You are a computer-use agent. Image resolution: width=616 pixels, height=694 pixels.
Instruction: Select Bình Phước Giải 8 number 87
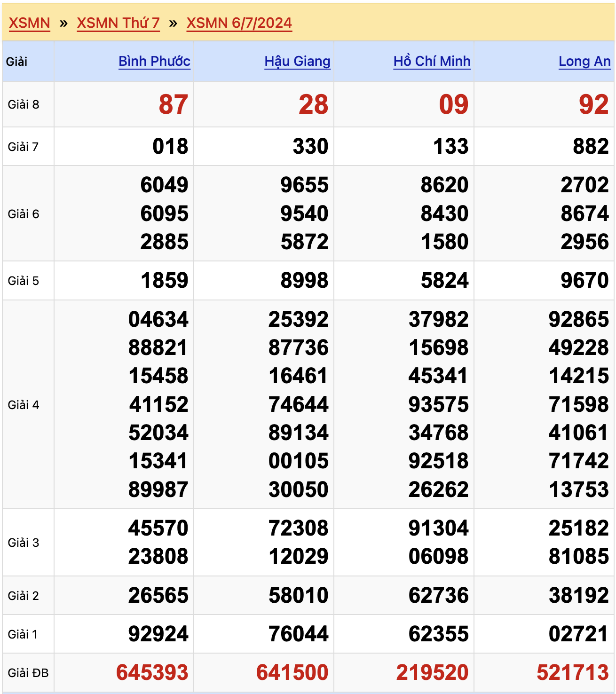click(x=174, y=104)
